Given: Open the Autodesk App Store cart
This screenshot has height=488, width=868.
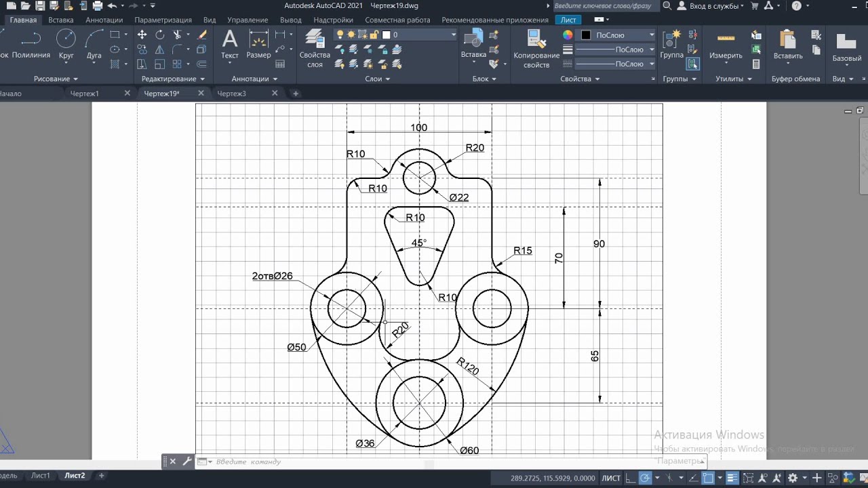Looking at the screenshot, I should [754, 6].
